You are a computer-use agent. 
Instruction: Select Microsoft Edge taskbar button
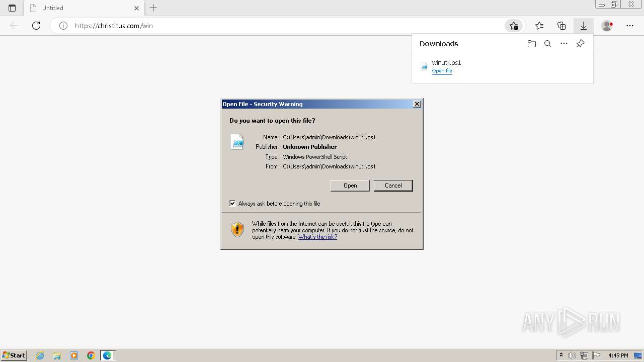click(108, 355)
